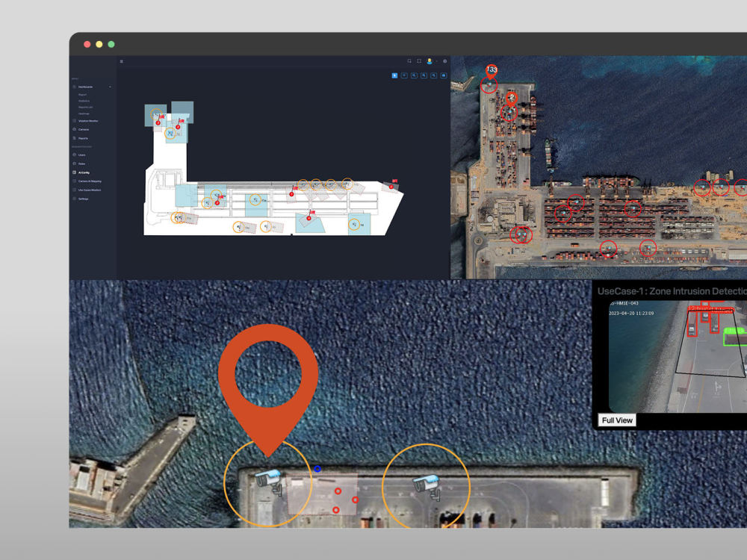
Task: Open Dashboards in the sidebar
Action: (85, 87)
